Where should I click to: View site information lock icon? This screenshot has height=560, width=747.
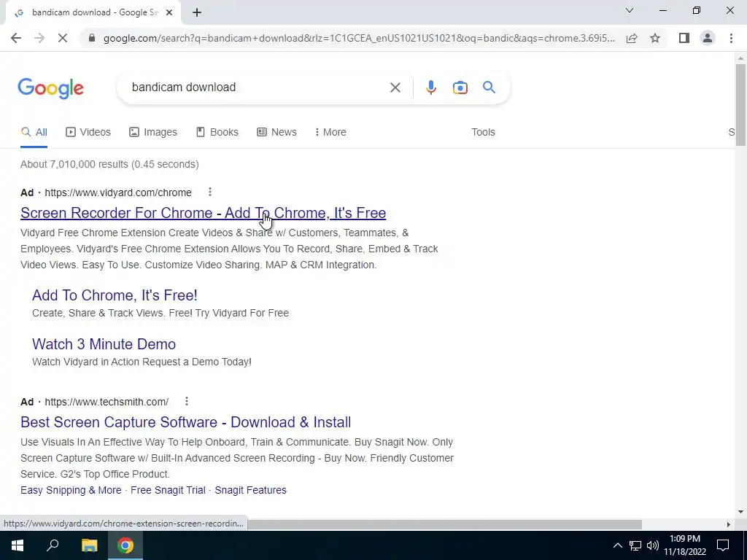(x=92, y=38)
